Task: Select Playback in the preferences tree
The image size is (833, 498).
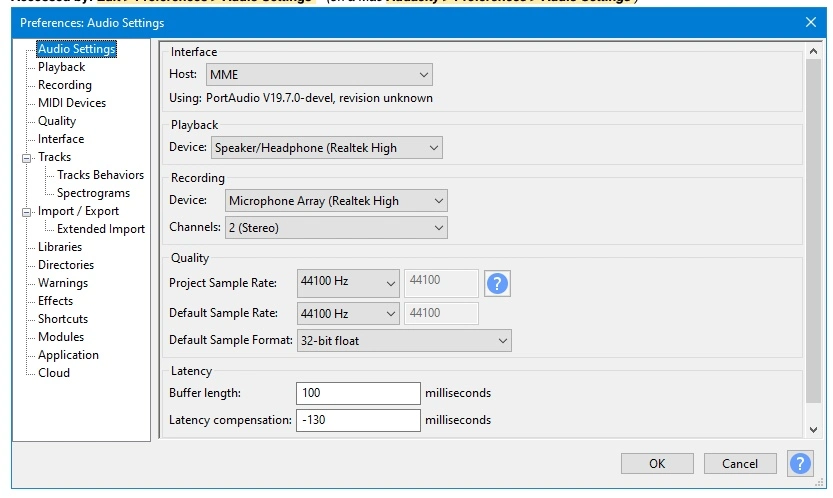Action: (61, 67)
